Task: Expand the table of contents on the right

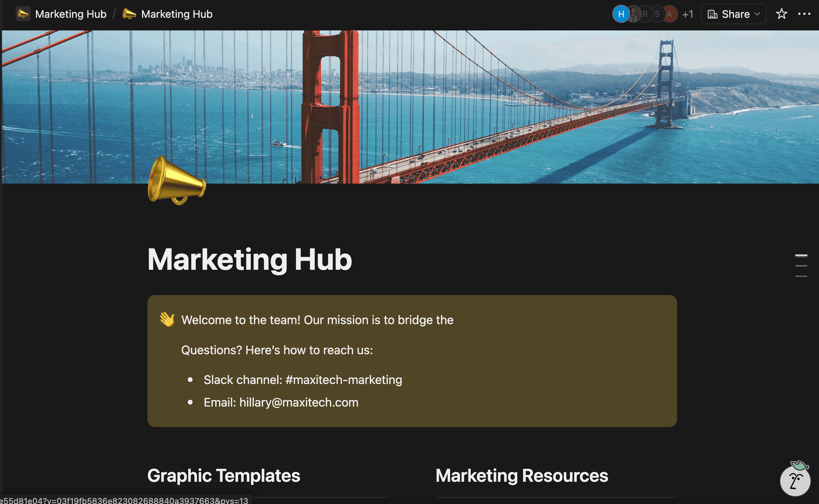Action: tap(801, 265)
